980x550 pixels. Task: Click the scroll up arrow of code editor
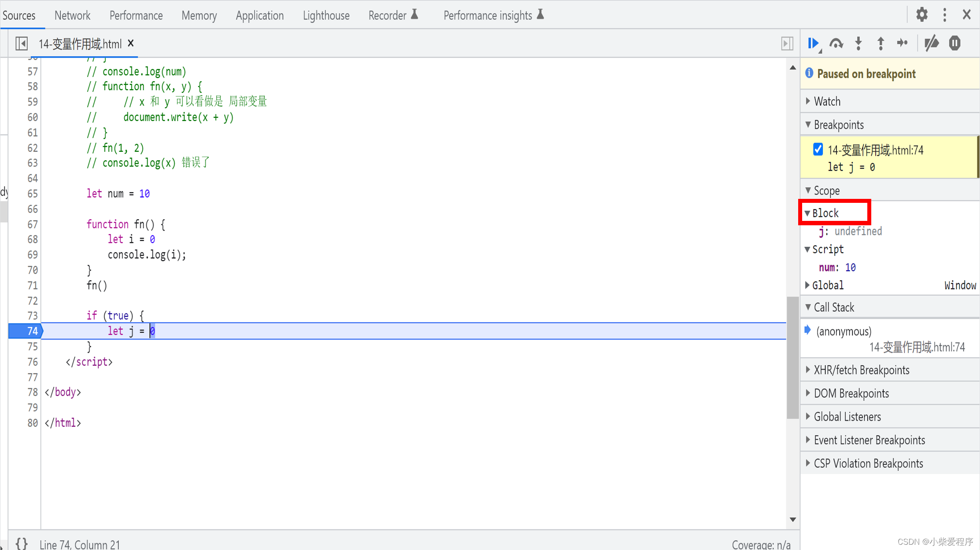(x=792, y=67)
